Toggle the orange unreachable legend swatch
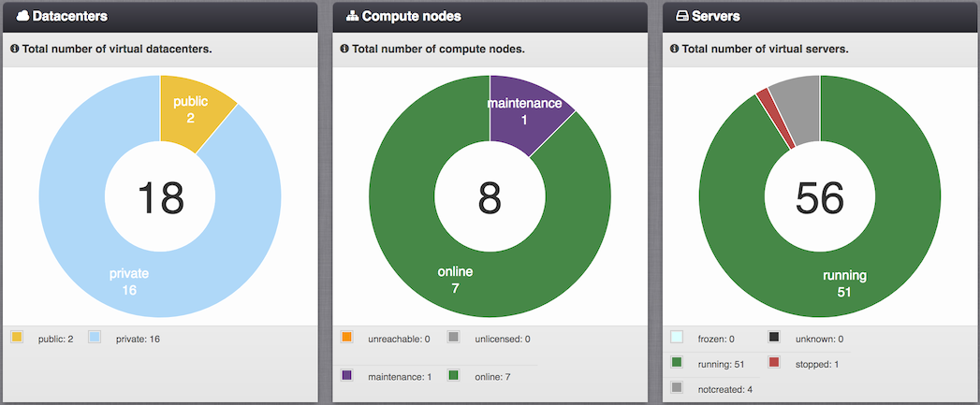 pyautogui.click(x=346, y=338)
